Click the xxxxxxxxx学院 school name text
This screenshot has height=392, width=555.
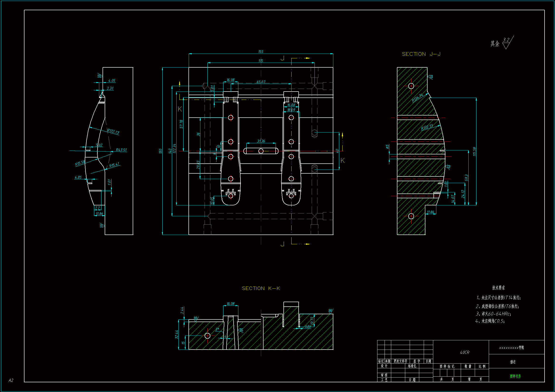click(512, 348)
